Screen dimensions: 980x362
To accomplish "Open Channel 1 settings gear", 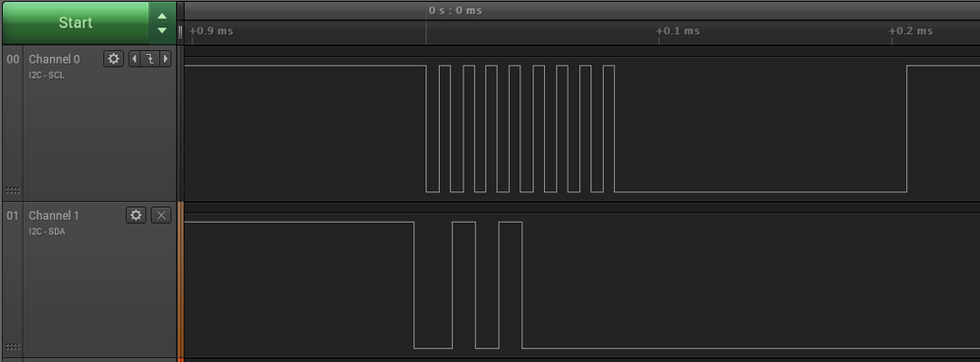I will (136, 215).
